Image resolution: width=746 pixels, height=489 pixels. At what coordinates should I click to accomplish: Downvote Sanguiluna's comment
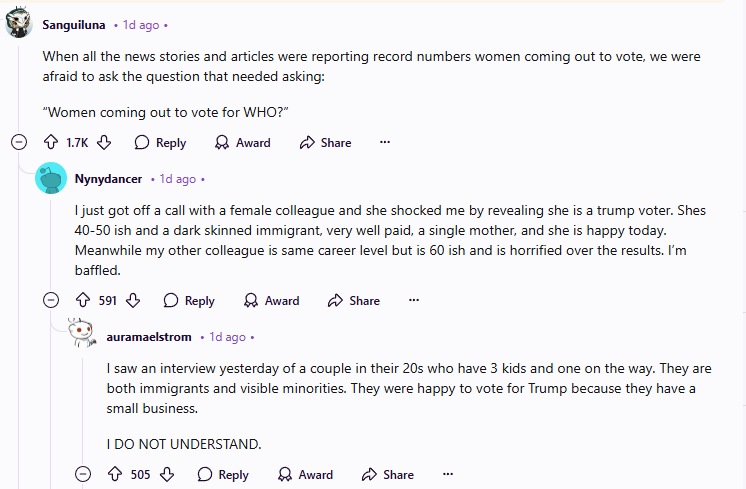pyautogui.click(x=104, y=143)
